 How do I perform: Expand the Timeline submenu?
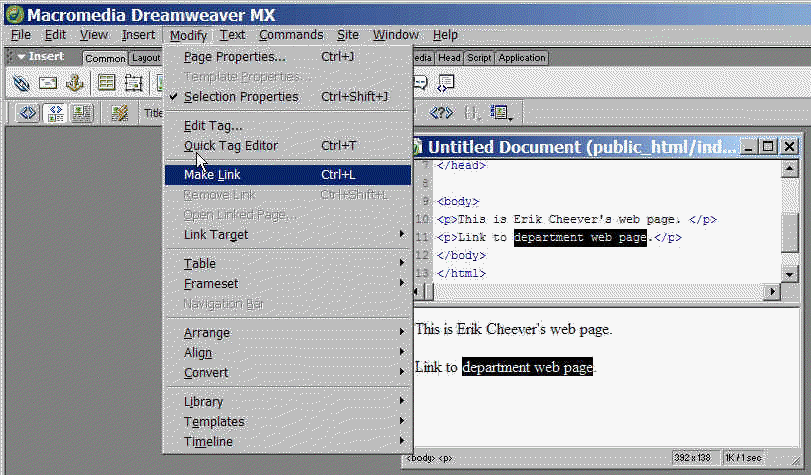(287, 441)
